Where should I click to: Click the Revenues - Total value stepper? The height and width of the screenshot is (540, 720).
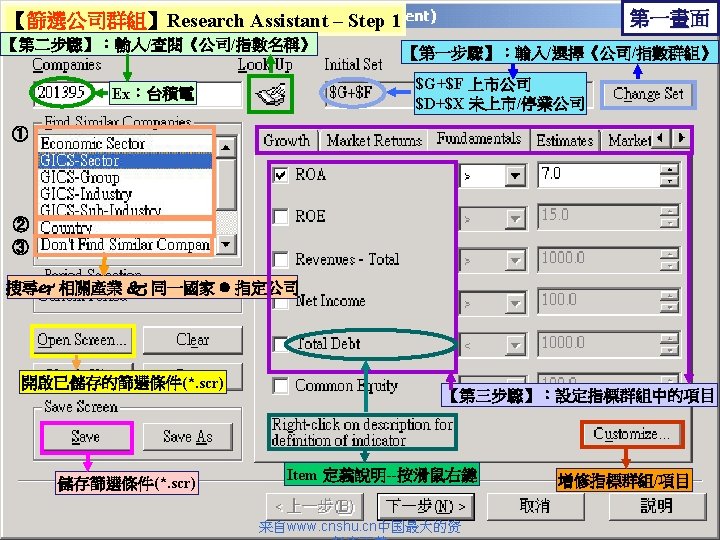tap(670, 260)
